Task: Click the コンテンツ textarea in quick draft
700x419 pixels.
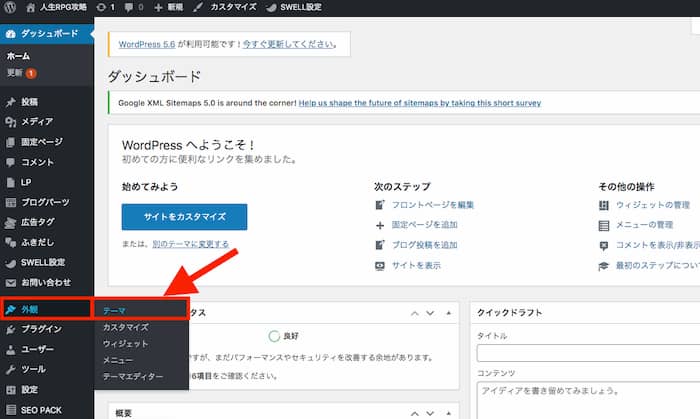Action: click(x=588, y=400)
